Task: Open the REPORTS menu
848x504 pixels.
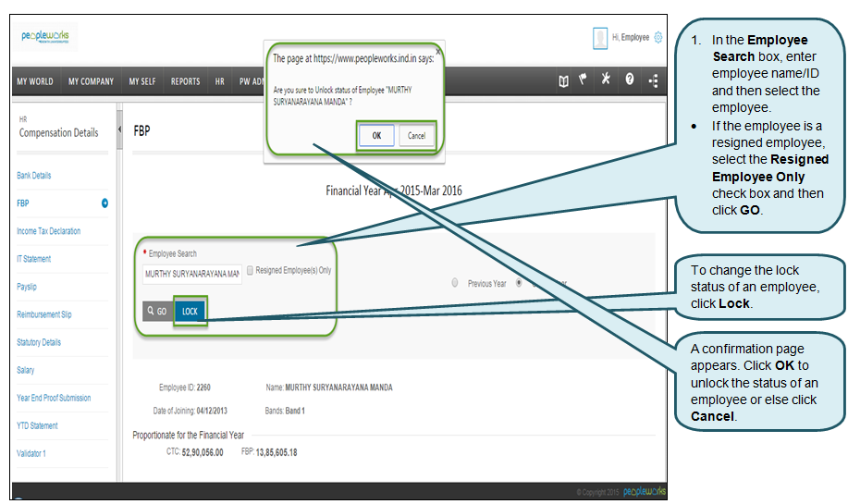Action: [x=186, y=81]
